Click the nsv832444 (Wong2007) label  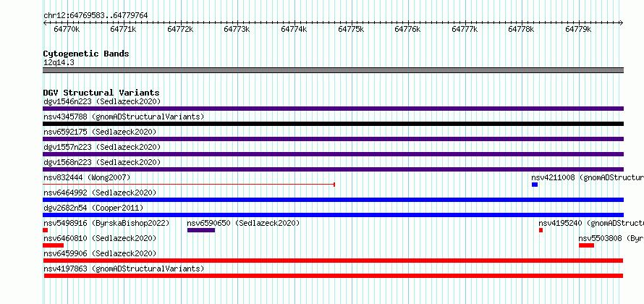tap(87, 177)
